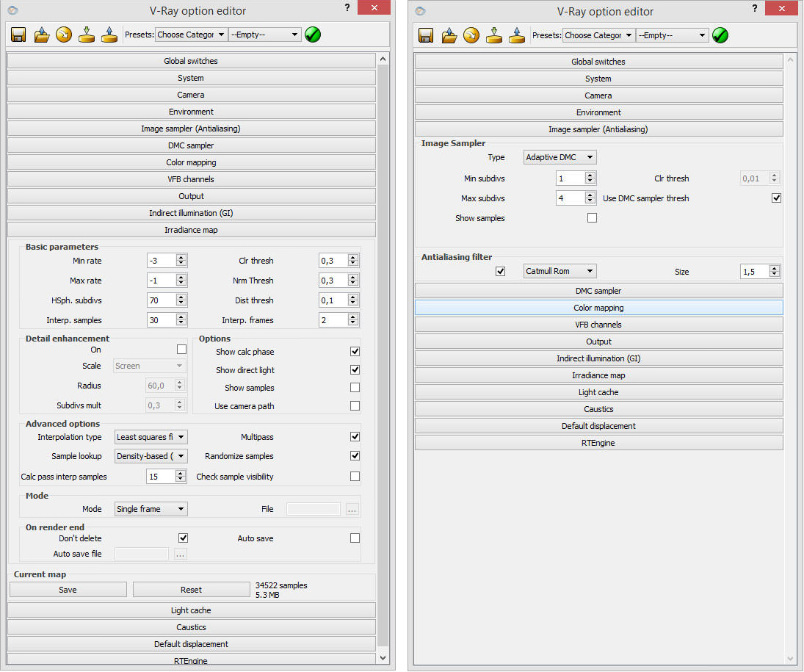
Task: Click the Min rate spinner arrows
Action: pyautogui.click(x=181, y=261)
